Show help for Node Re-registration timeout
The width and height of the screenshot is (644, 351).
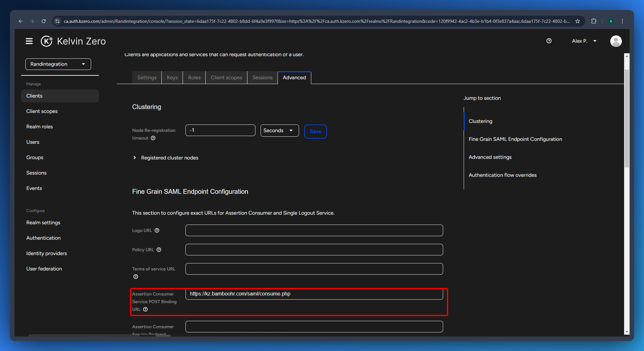click(x=153, y=138)
